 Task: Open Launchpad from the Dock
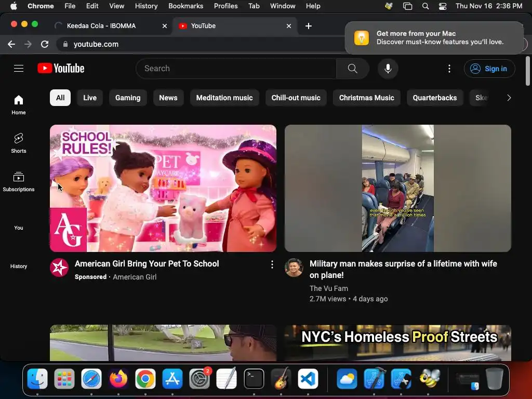tap(64, 379)
